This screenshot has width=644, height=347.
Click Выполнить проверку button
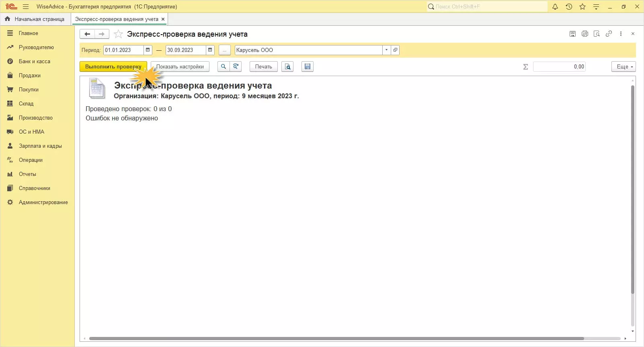(x=113, y=67)
